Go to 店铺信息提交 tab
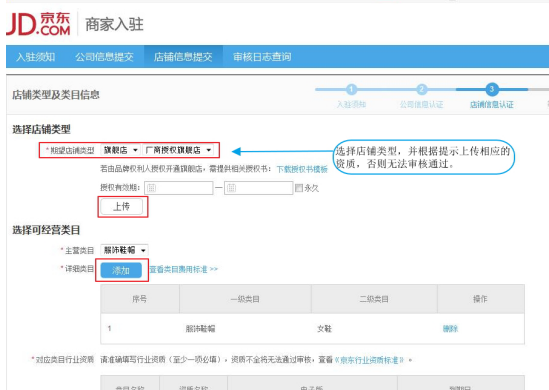The width and height of the screenshot is (549, 390). coord(183,57)
